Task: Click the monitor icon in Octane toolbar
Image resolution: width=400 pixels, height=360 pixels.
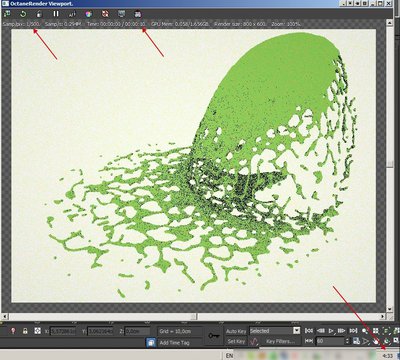Action: point(122,14)
